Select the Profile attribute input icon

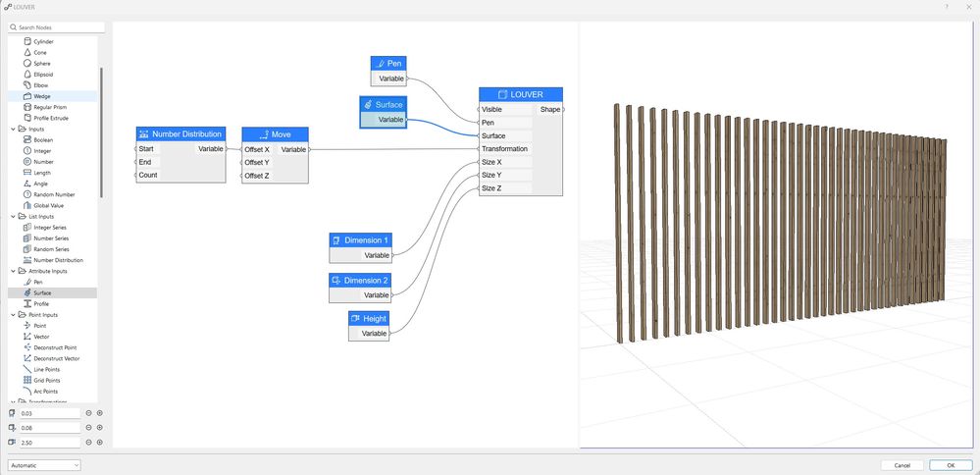pos(26,303)
